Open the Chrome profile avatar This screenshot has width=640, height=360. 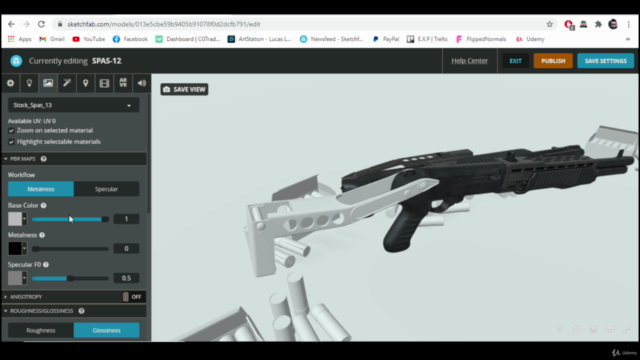(613, 24)
